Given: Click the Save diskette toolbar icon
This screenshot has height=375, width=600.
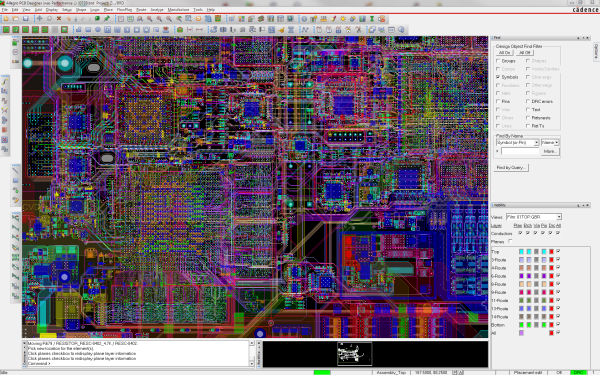Looking at the screenshot, I should [26, 18].
